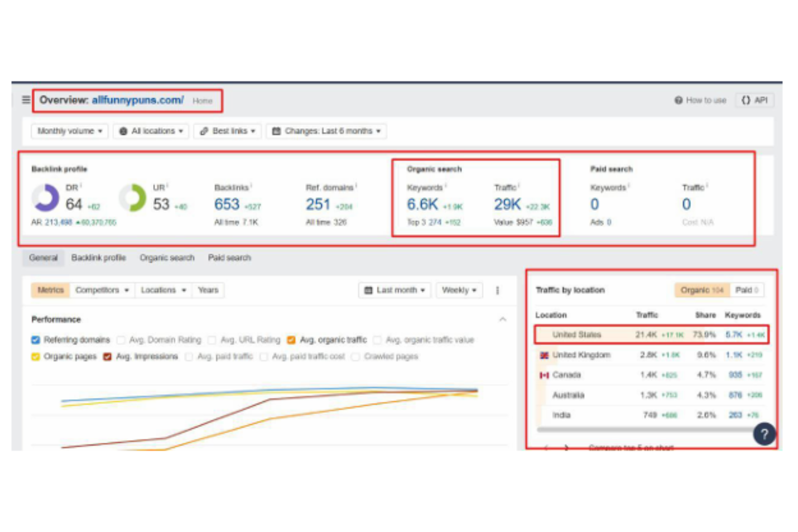Toggle the Avg. organic traffic checkbox
798x532 pixels.
[291, 340]
